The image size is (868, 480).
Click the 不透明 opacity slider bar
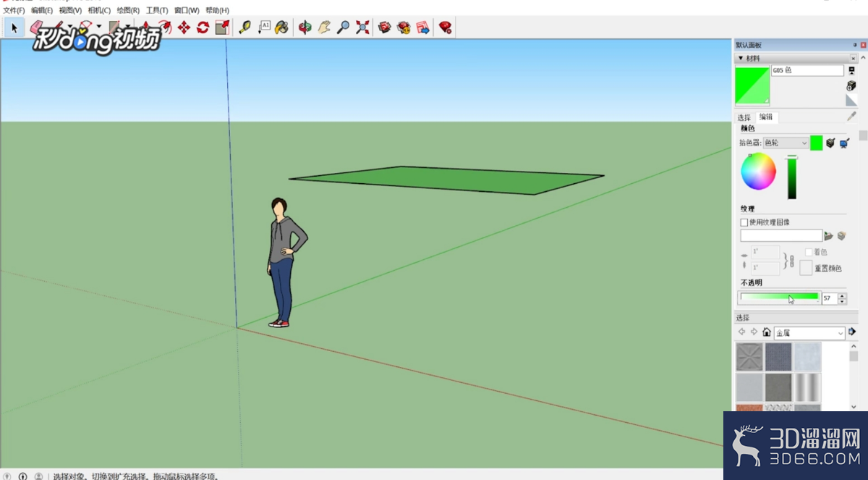[x=779, y=298]
